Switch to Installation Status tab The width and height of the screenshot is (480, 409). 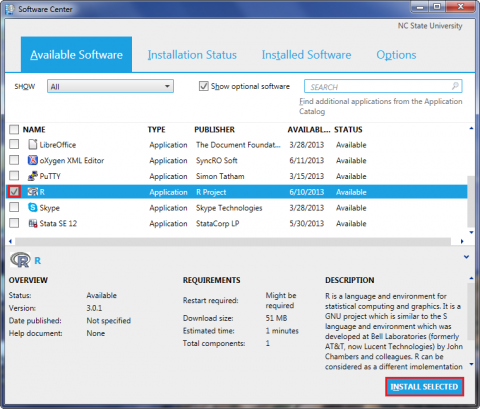pyautogui.click(x=192, y=55)
